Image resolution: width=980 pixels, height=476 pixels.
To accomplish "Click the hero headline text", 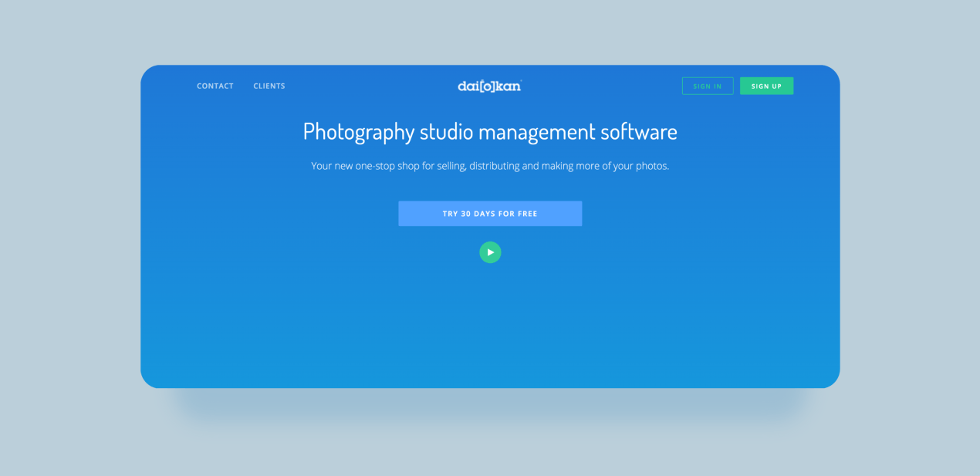I will [490, 131].
